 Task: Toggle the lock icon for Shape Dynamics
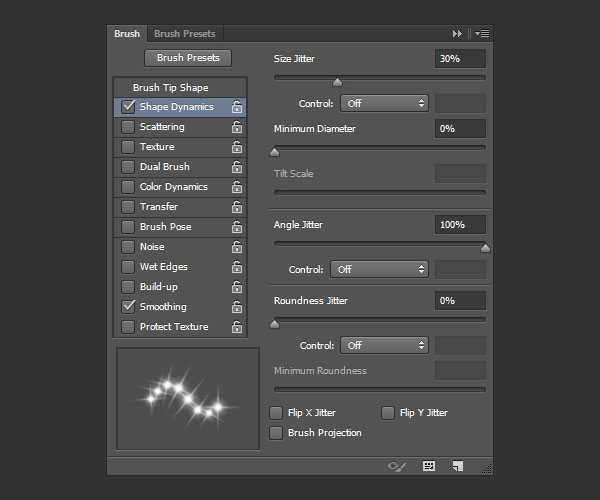[x=237, y=107]
